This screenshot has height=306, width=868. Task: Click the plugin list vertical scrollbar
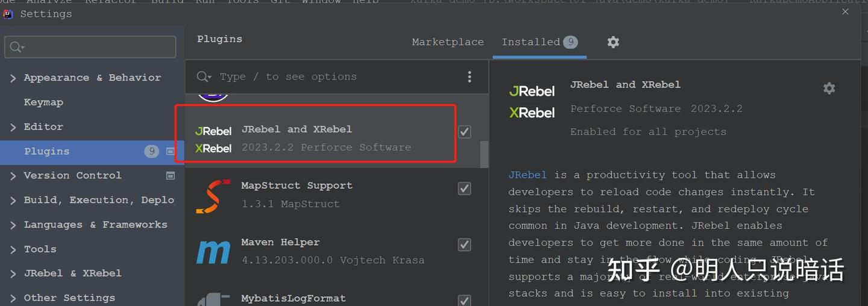click(x=484, y=155)
